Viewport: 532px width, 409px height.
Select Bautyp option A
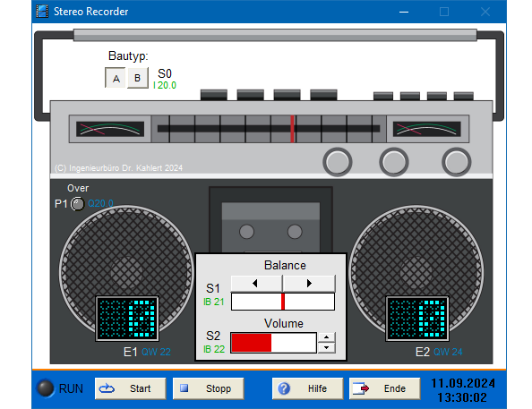tap(116, 78)
